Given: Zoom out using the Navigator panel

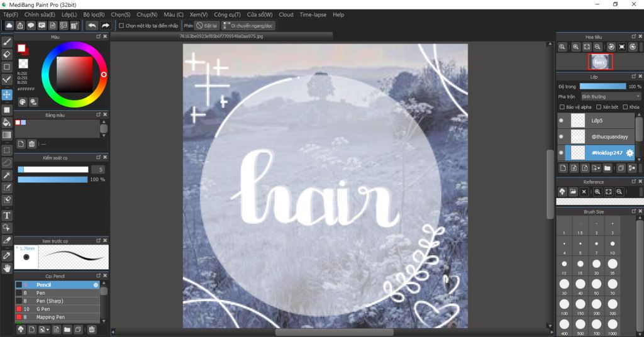Looking at the screenshot, I should [597, 47].
